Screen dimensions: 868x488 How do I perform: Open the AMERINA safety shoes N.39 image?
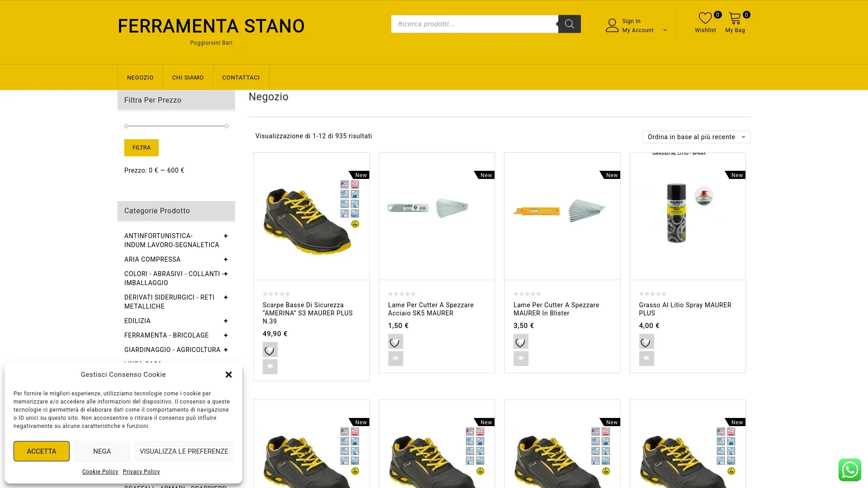pyautogui.click(x=311, y=216)
